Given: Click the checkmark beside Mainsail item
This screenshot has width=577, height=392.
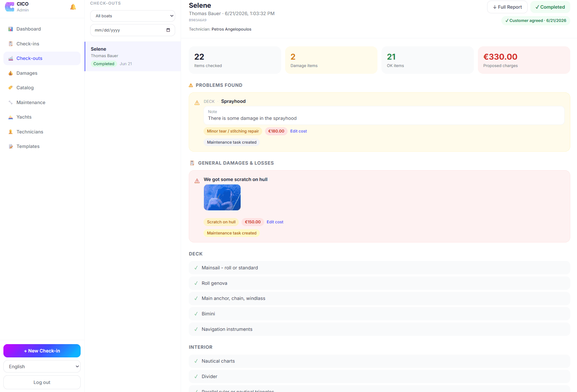Looking at the screenshot, I should [x=196, y=268].
